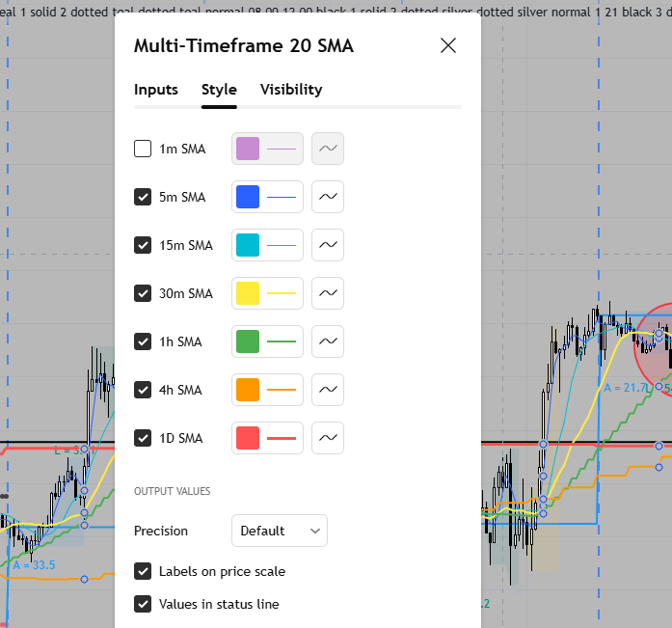The width and height of the screenshot is (672, 628).
Task: Uncheck the 1h SMA checkbox
Action: [x=143, y=341]
